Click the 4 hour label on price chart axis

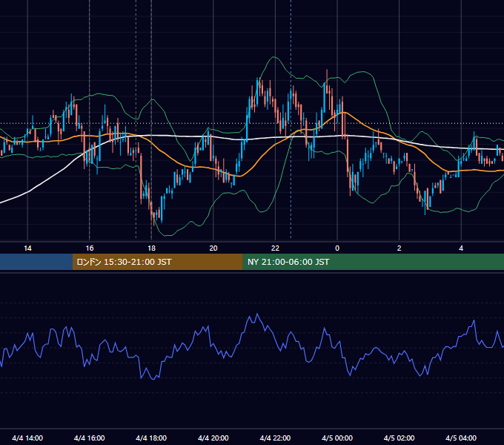461,248
